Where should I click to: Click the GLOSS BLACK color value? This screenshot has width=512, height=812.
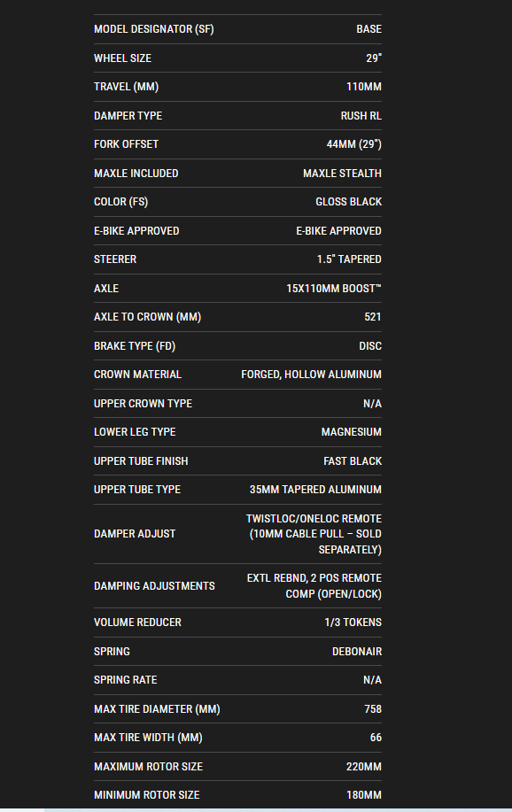click(349, 201)
